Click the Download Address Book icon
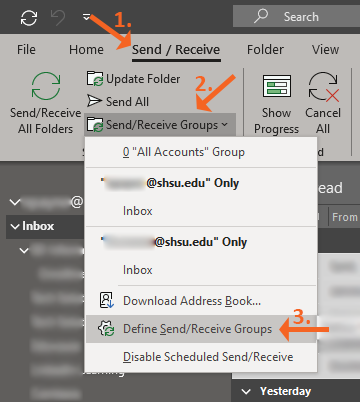 (107, 300)
